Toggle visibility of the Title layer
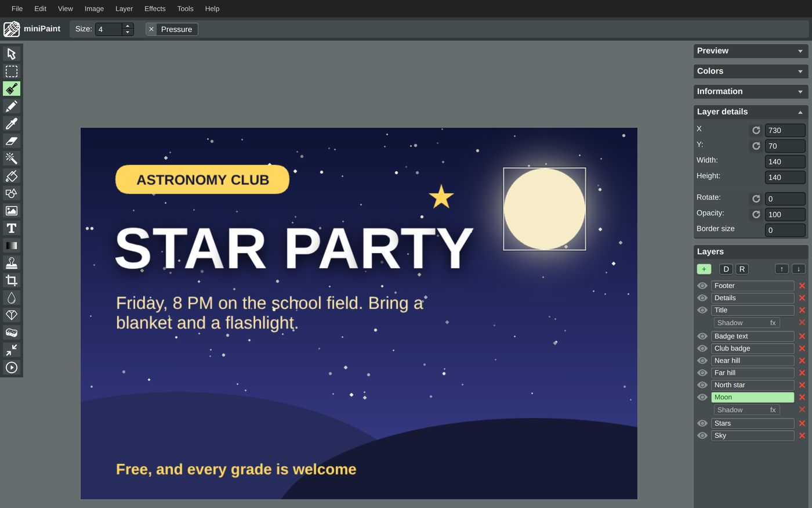The height and width of the screenshot is (508, 812). (x=702, y=310)
